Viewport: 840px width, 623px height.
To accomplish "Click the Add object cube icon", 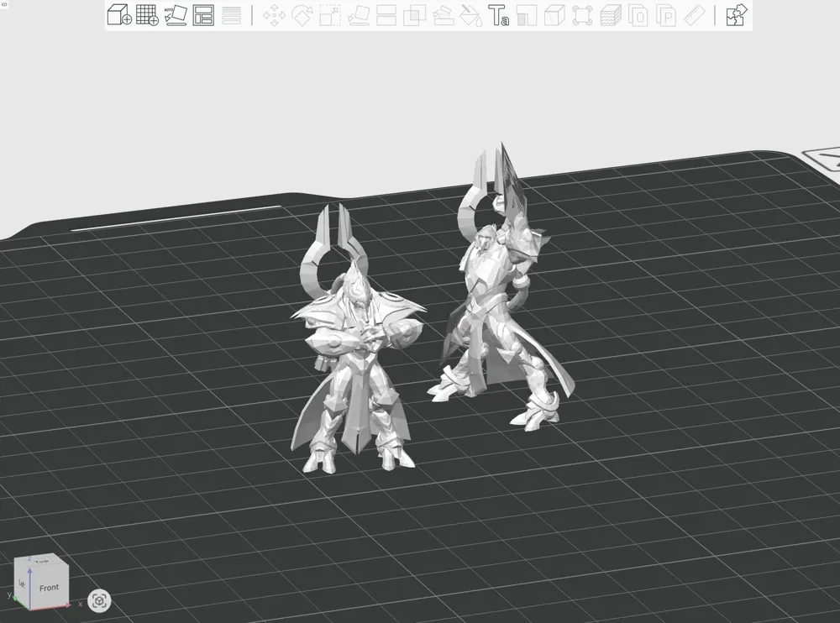I will 119,14.
